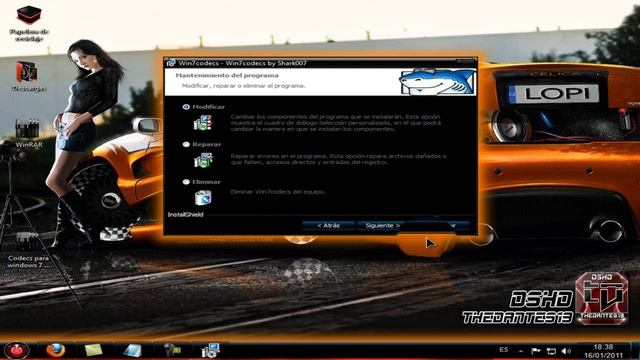Click the ES language indicator
The width and height of the screenshot is (640, 360).
(504, 350)
